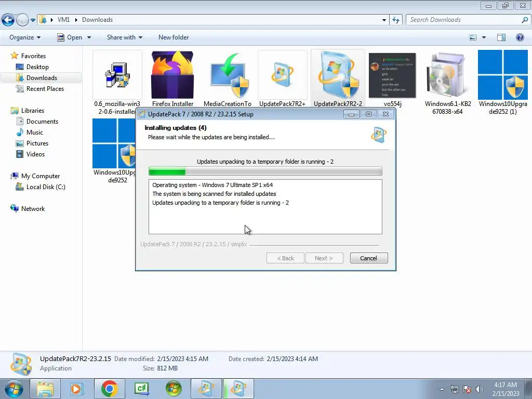Select the vo554j image thumbnail

tap(392, 75)
